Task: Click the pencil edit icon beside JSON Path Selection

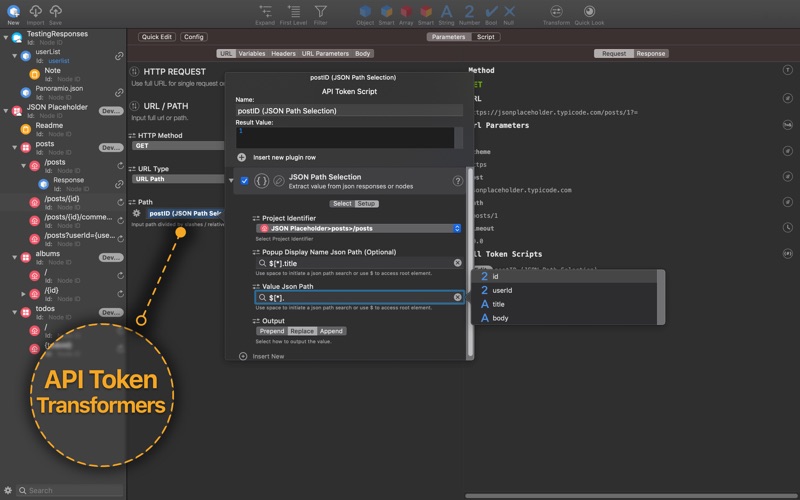Action: (279, 181)
